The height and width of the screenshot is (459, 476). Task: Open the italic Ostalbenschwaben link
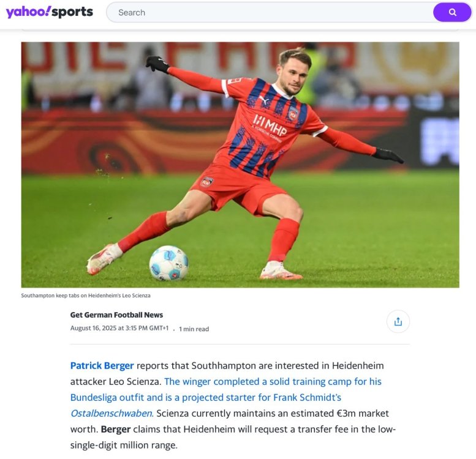[x=111, y=413]
